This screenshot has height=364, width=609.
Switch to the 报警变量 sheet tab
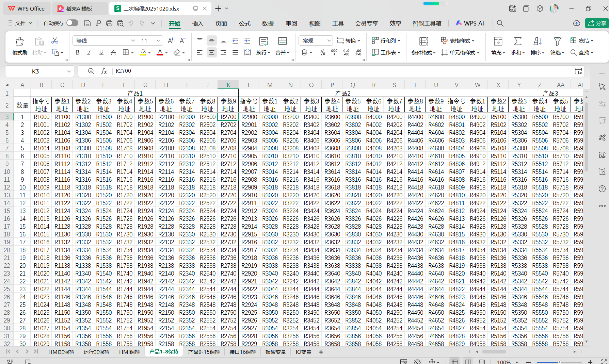(275, 352)
